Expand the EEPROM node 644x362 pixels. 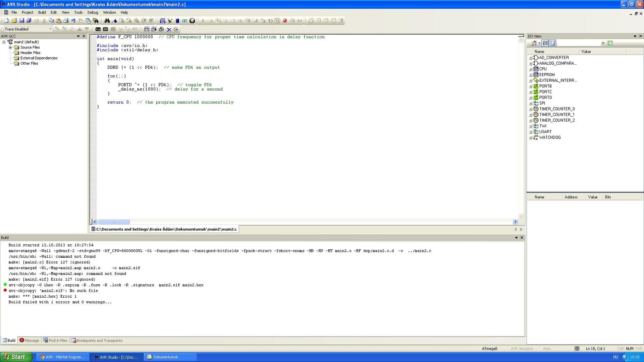click(530, 75)
